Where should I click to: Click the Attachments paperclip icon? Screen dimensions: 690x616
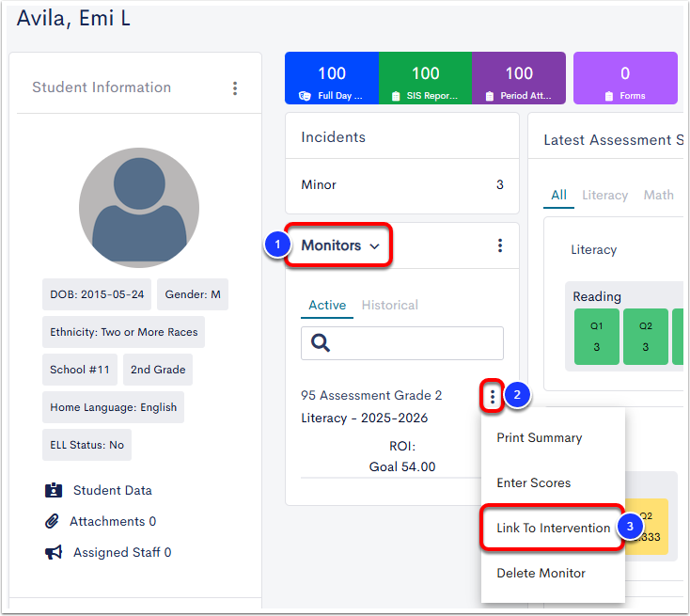pyautogui.click(x=52, y=521)
